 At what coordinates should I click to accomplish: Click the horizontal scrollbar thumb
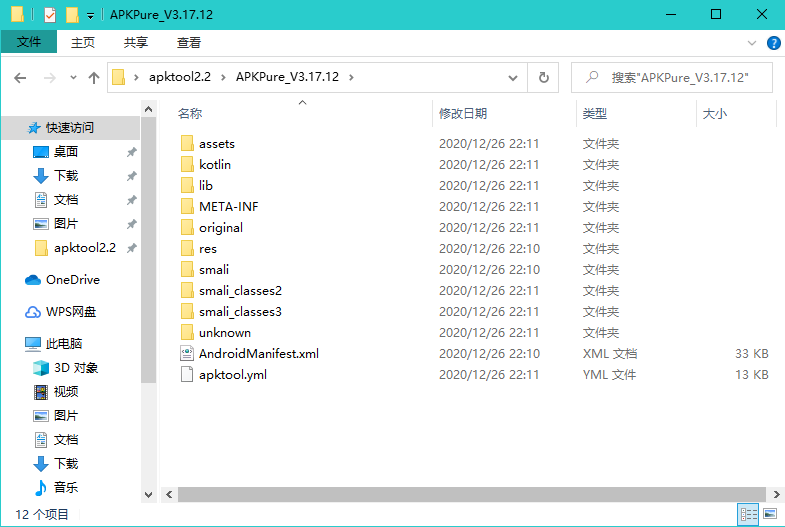click(x=472, y=494)
